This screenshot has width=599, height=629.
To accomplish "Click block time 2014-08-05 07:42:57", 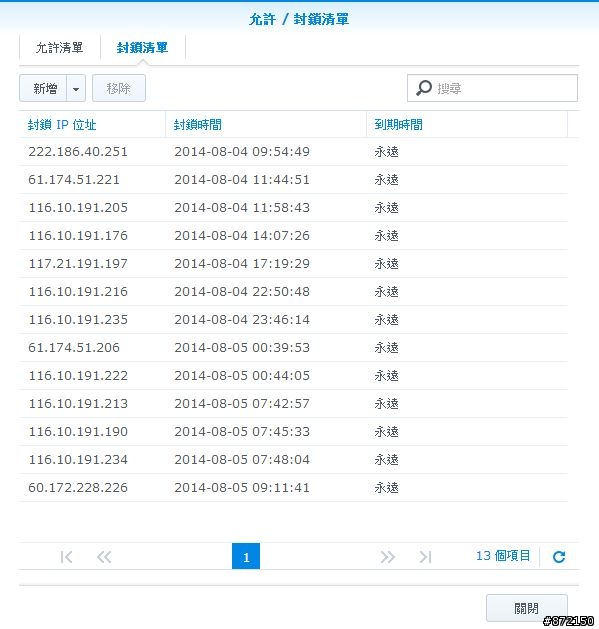I will (242, 404).
